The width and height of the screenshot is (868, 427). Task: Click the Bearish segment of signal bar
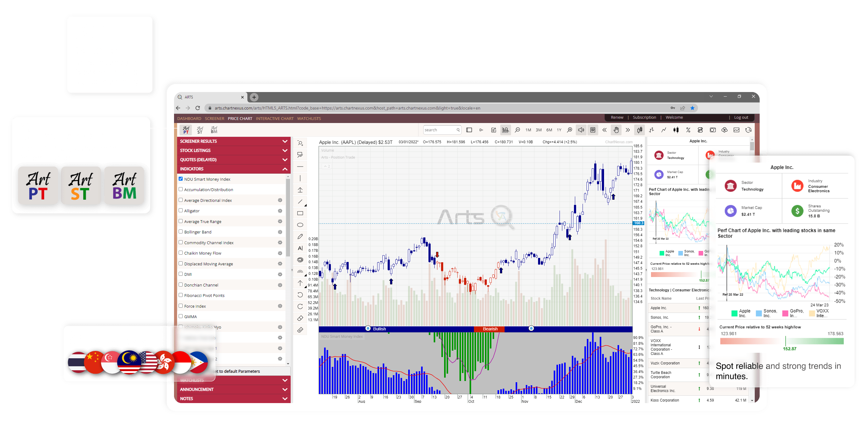pyautogui.click(x=490, y=329)
